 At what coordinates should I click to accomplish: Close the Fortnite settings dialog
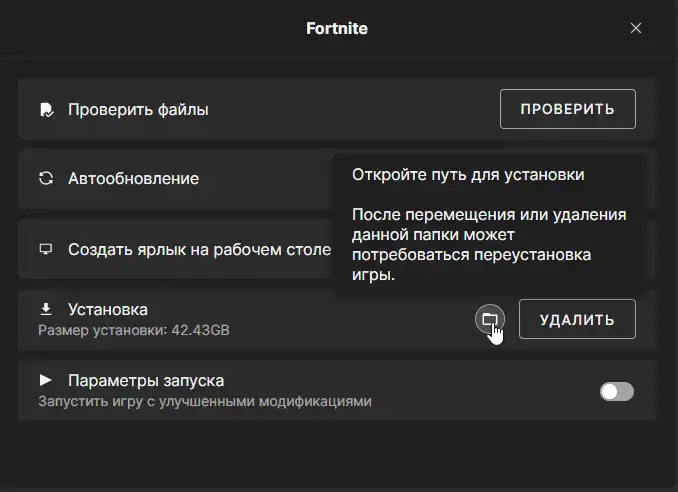[636, 28]
